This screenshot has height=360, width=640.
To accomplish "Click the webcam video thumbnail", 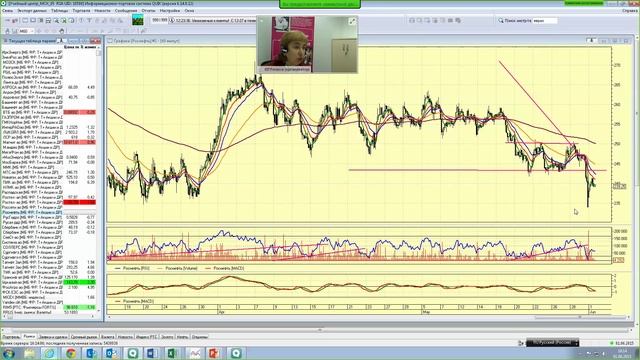I will coord(307,44).
